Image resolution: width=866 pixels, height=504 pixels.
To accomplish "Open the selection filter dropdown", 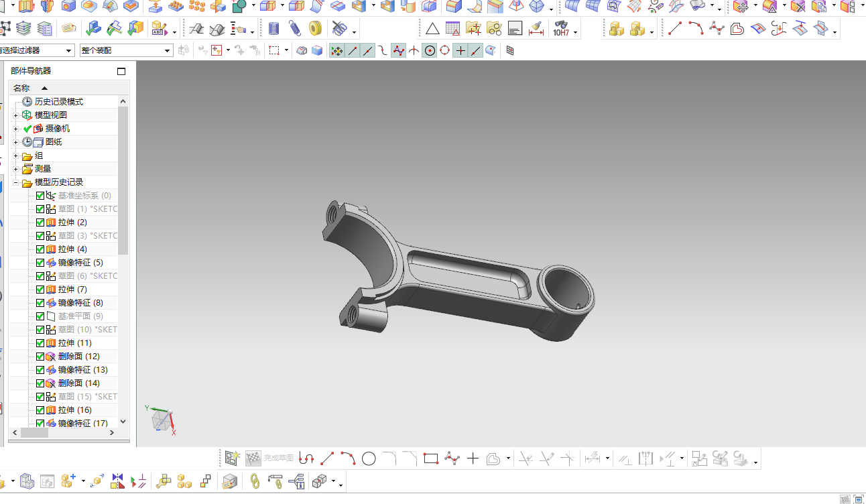I will click(37, 50).
